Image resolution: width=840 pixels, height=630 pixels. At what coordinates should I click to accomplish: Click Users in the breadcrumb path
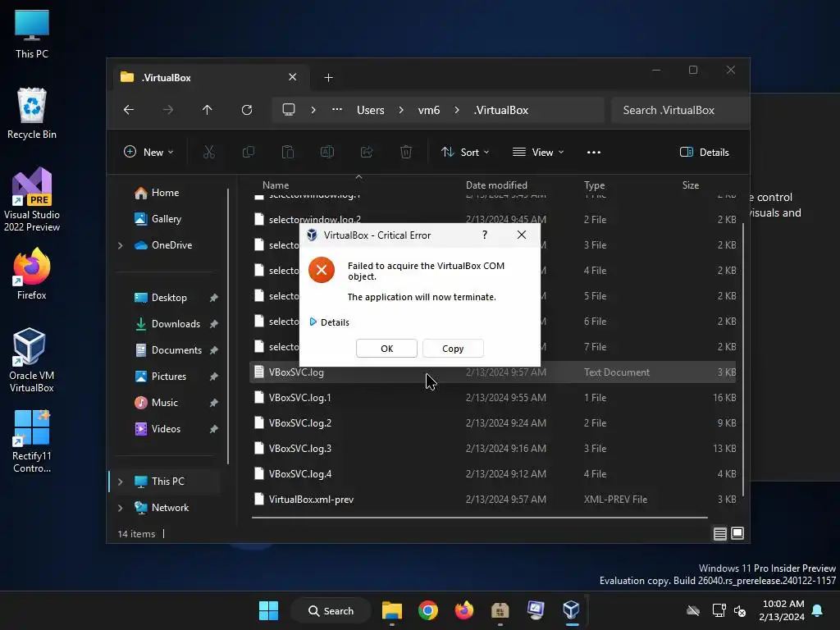(371, 110)
